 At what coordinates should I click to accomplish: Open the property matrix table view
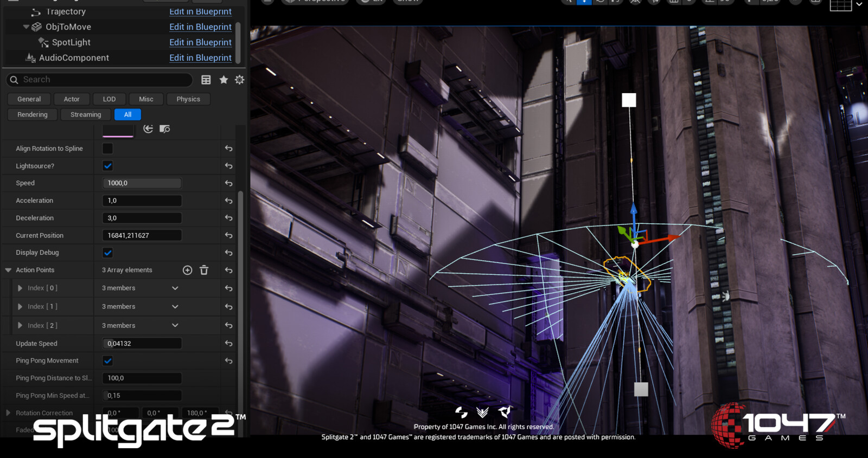206,80
